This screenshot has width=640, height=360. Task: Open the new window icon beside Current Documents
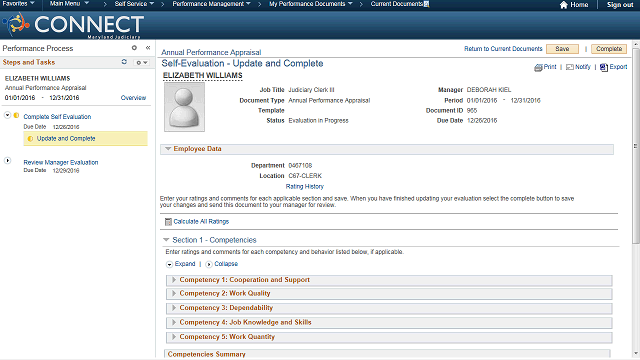(x=427, y=4)
